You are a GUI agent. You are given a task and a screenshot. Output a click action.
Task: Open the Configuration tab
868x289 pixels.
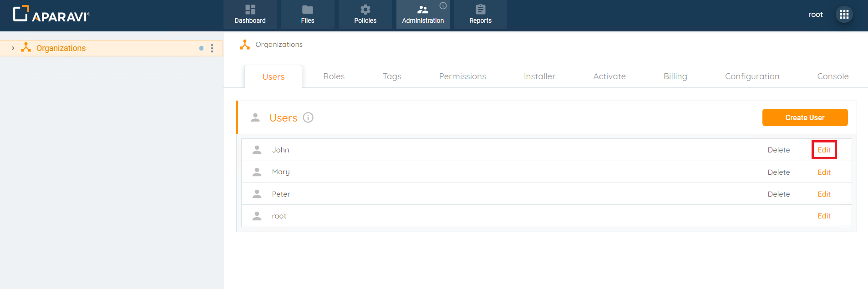(x=752, y=76)
